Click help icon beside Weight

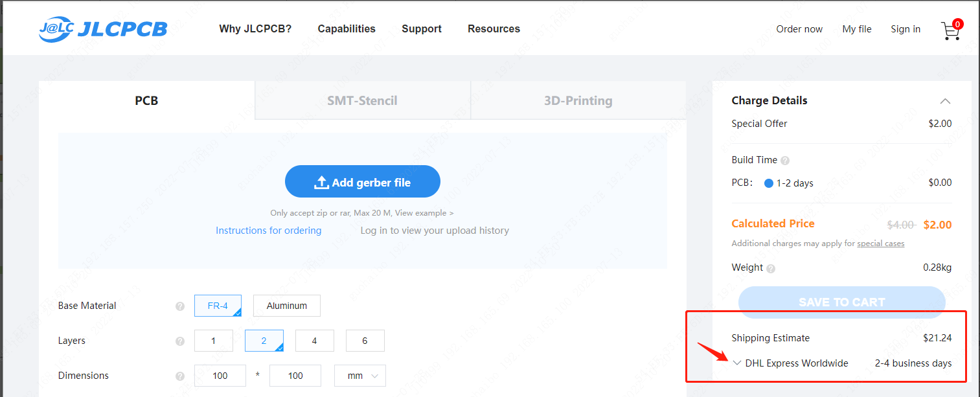coord(771,268)
